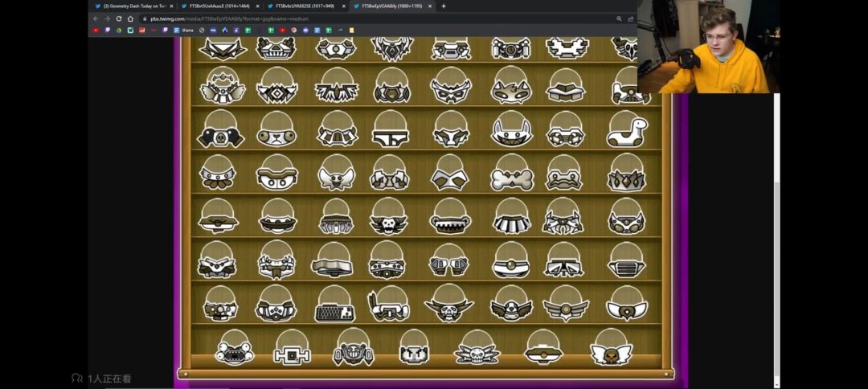Click the zoom magnifier icon in address bar
868x389 pixels.
[619, 18]
